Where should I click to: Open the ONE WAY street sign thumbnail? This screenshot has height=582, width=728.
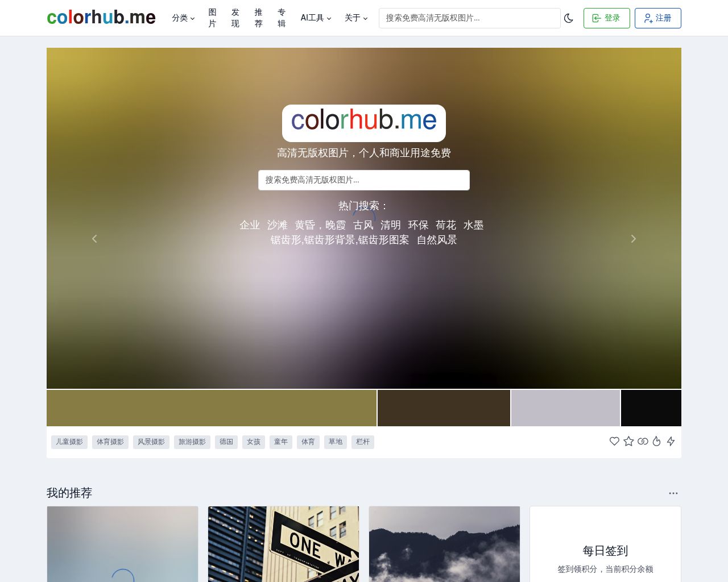(x=283, y=544)
